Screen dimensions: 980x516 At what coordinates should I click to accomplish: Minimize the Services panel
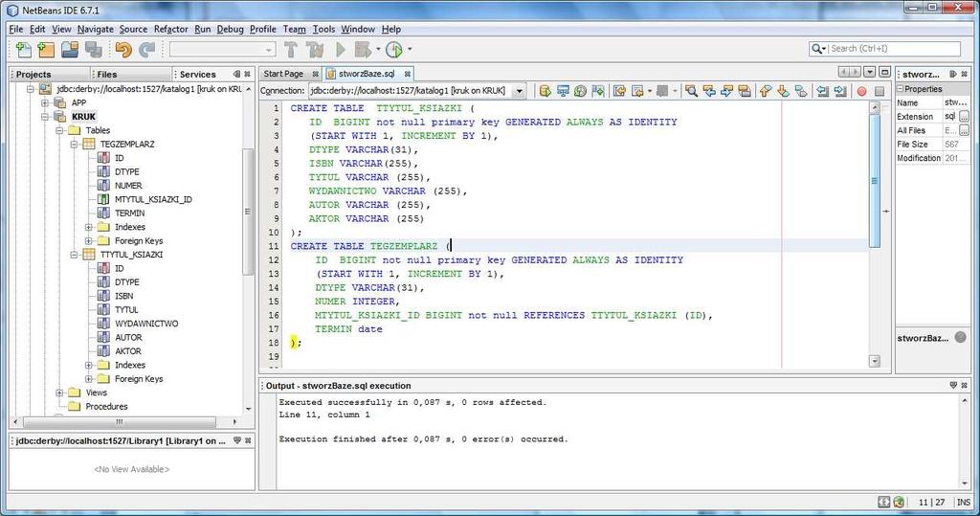tap(236, 74)
